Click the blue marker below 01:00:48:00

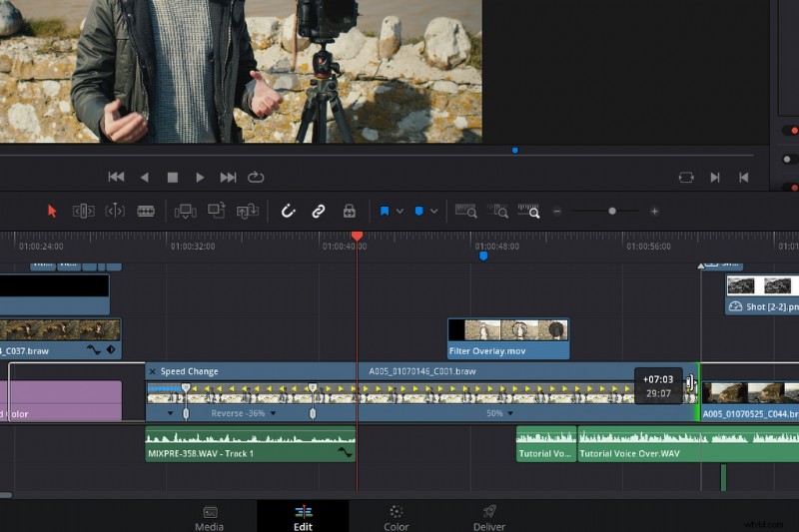(483, 257)
